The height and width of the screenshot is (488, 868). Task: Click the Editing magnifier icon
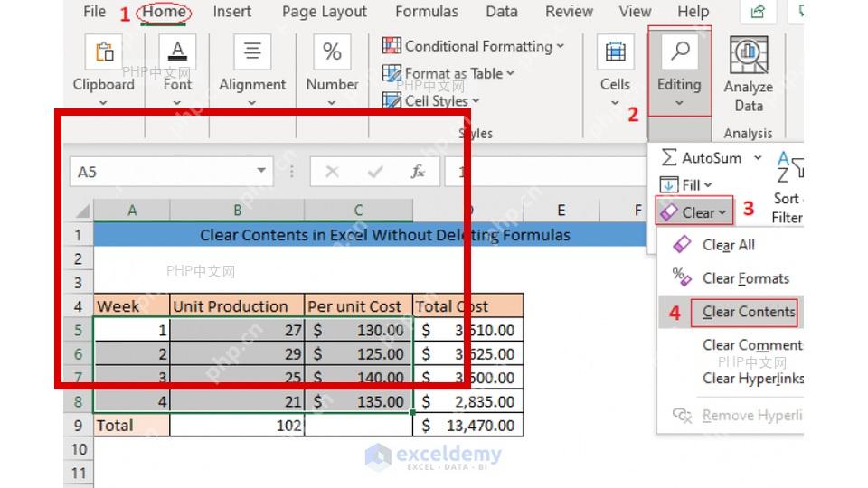click(680, 52)
